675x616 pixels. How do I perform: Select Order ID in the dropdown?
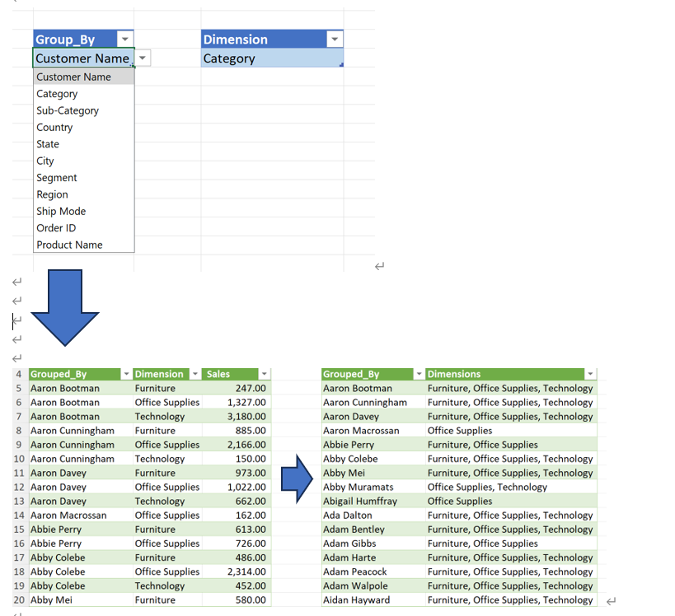tap(56, 228)
